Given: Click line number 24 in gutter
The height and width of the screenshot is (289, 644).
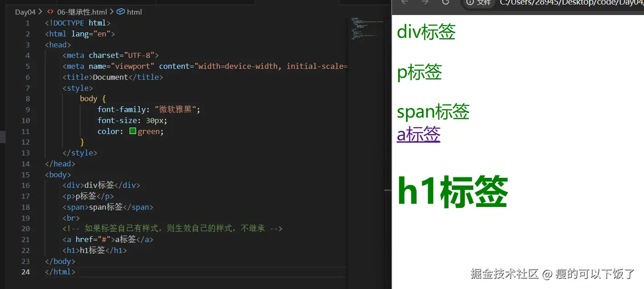Looking at the screenshot, I should click(x=26, y=272).
